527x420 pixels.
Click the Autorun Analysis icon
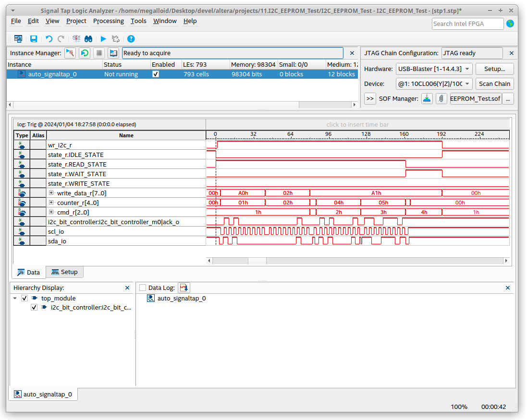tap(85, 53)
